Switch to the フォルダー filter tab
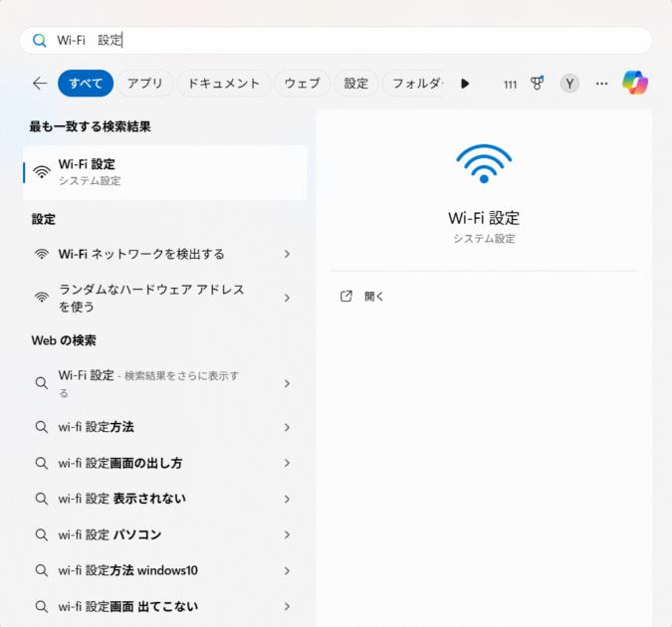Screen dimensions: 672x627 pos(413,84)
